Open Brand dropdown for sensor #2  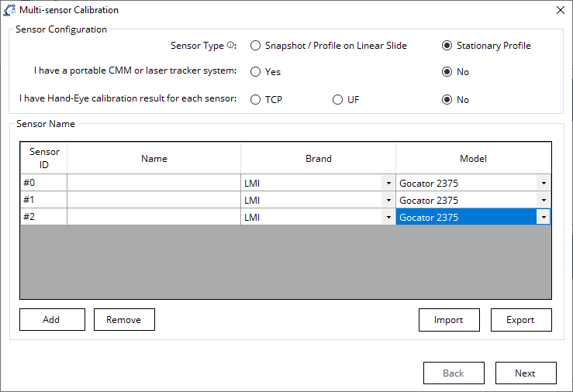388,217
